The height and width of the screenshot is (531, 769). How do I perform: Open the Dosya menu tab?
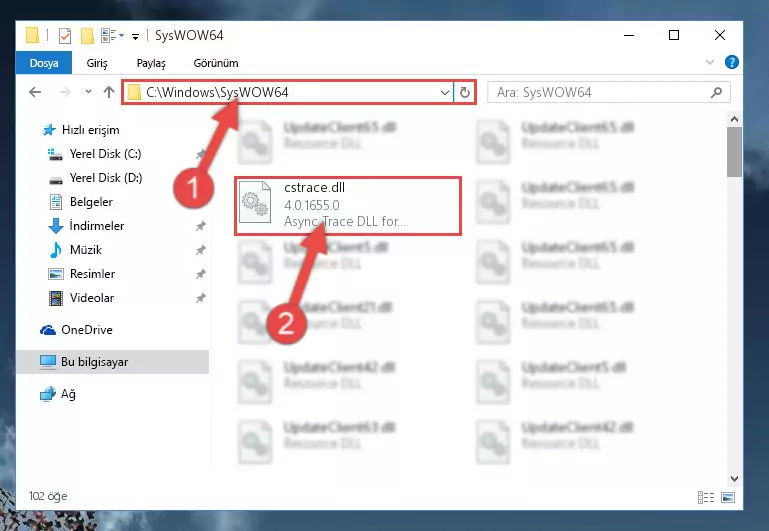pos(44,63)
